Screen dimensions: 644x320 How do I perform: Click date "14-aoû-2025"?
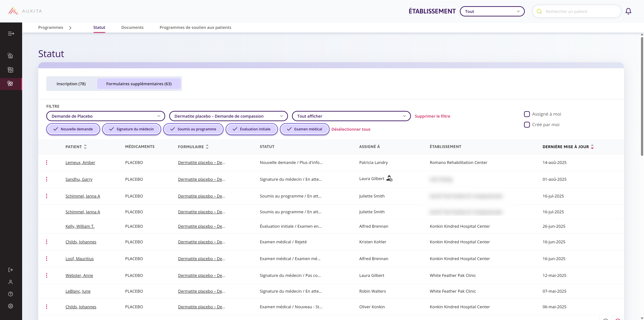click(x=554, y=162)
